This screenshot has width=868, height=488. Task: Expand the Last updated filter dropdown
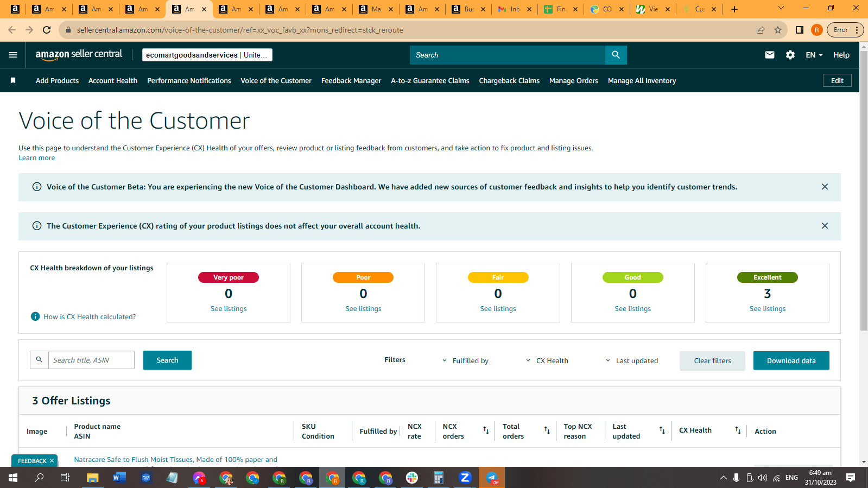click(631, 360)
